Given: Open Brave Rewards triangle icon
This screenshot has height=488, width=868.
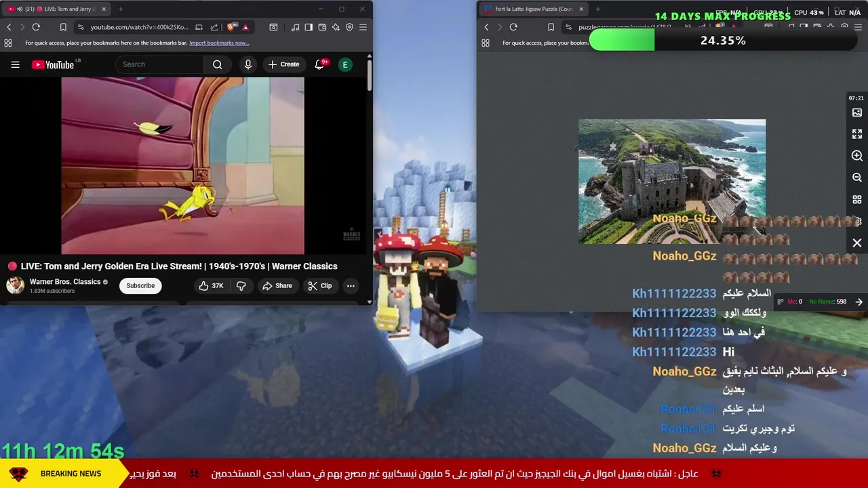Looking at the screenshot, I should tap(245, 27).
